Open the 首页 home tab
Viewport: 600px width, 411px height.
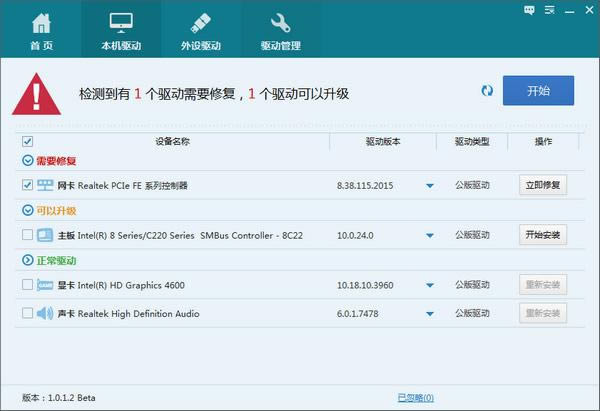click(x=41, y=31)
